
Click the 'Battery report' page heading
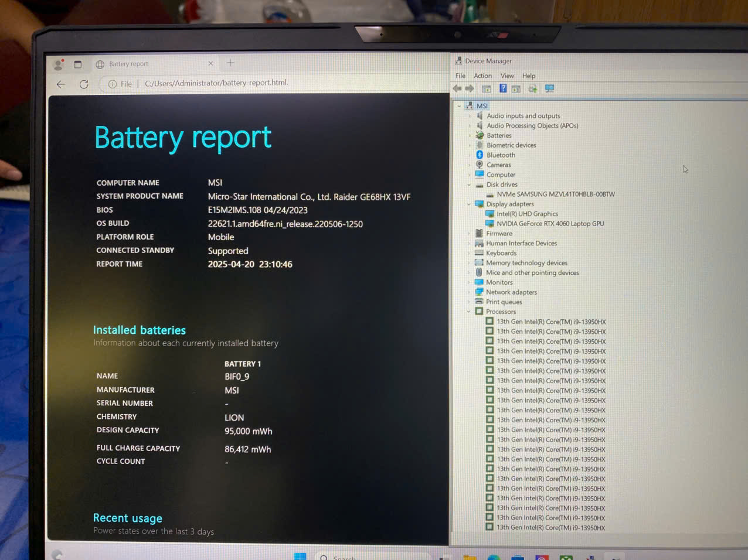183,138
